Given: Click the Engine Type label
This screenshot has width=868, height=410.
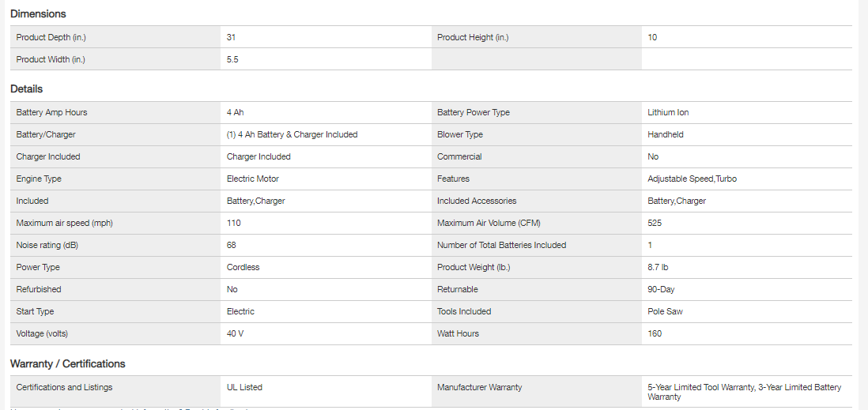Looking at the screenshot, I should tap(39, 179).
